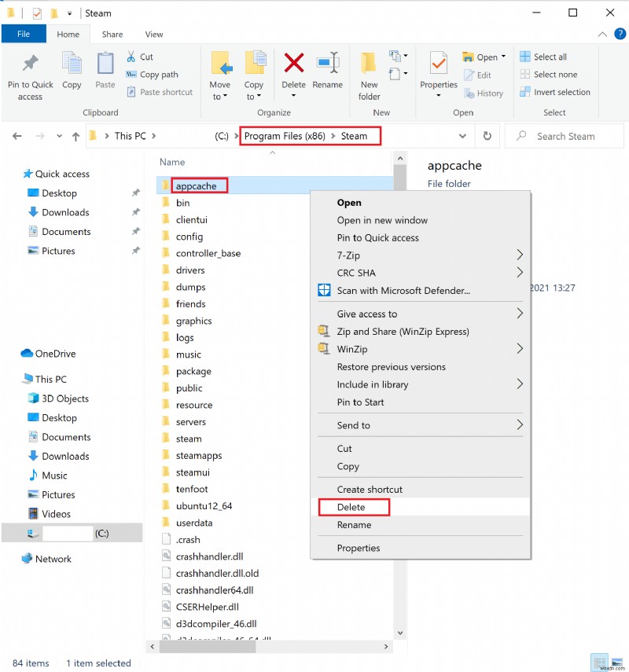
Task: Click the file list vertical scrollbar
Action: pos(399,393)
